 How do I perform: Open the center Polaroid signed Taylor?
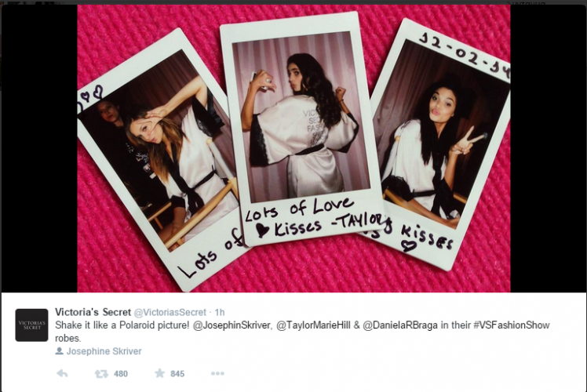pyautogui.click(x=301, y=129)
